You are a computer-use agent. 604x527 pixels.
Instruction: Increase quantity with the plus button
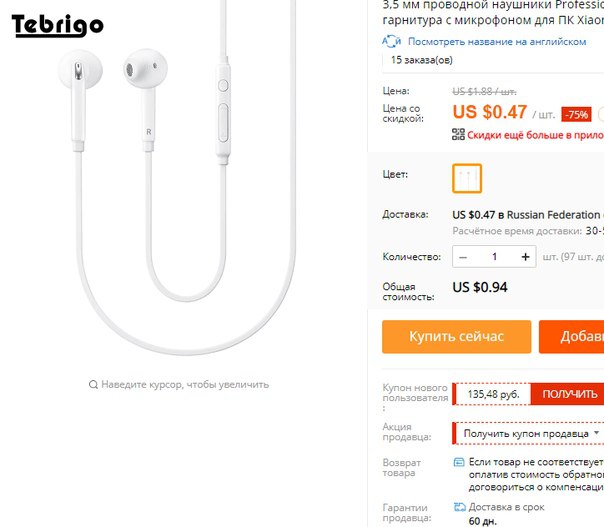525,257
